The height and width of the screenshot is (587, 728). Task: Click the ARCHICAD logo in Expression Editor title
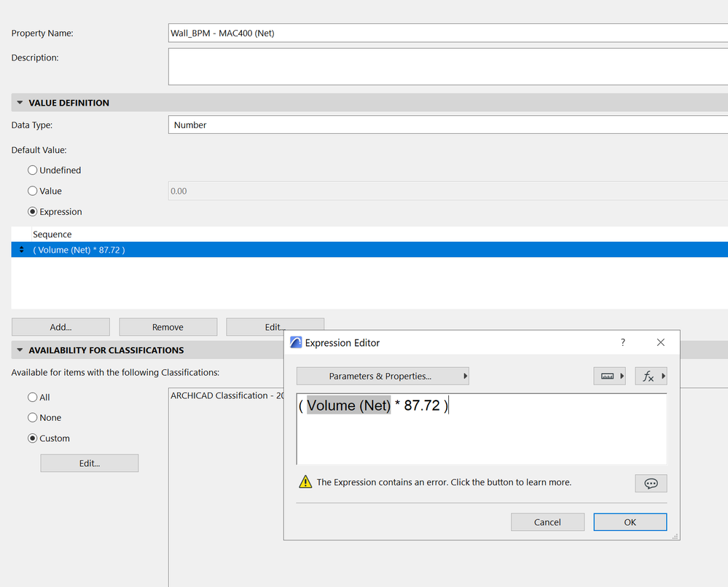pyautogui.click(x=296, y=342)
